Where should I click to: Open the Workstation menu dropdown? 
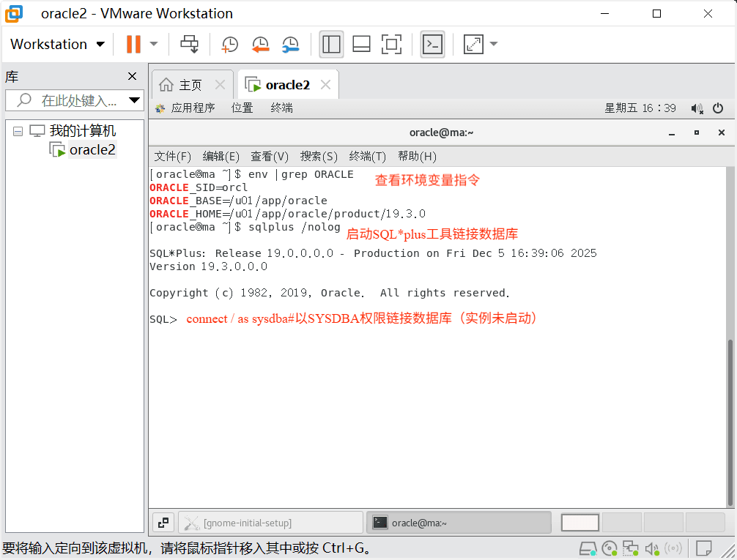point(57,44)
